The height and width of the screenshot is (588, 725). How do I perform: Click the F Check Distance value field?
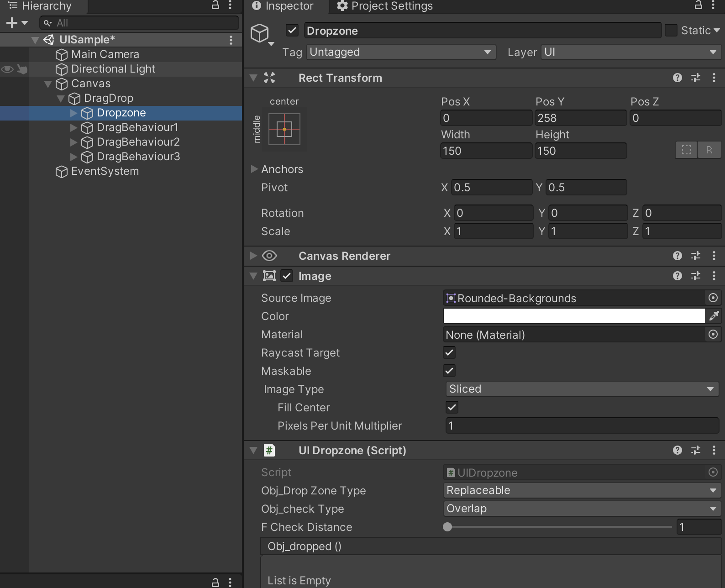(x=699, y=527)
